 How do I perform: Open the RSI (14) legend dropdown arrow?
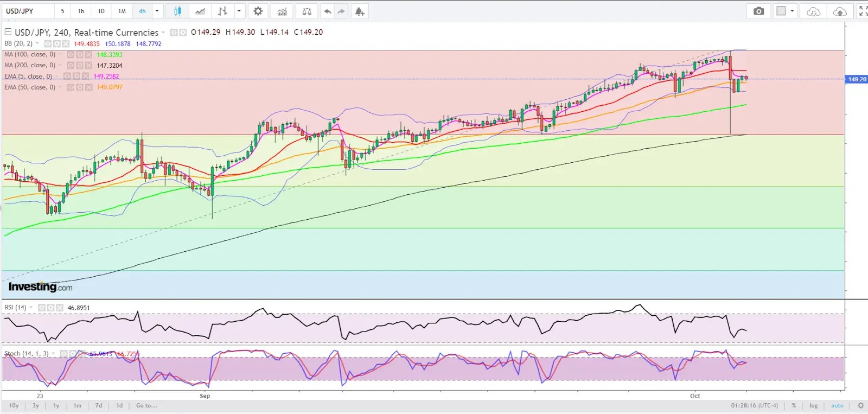click(x=31, y=308)
